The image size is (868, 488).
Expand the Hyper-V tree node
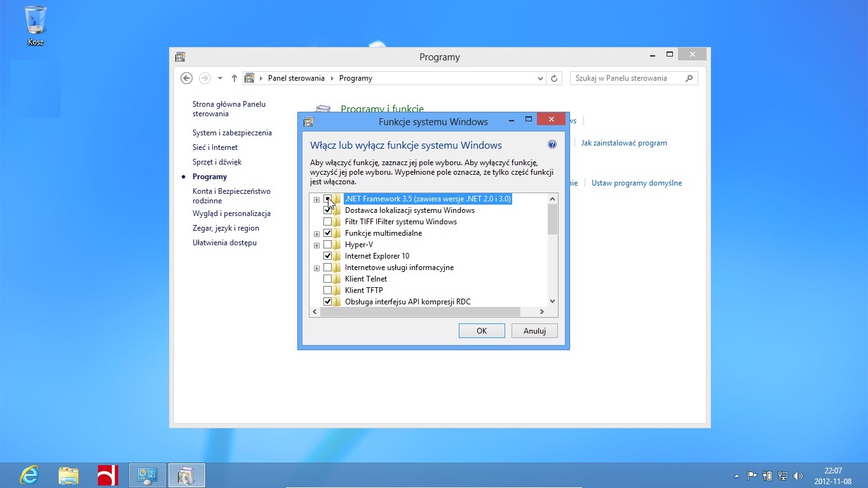tap(316, 245)
